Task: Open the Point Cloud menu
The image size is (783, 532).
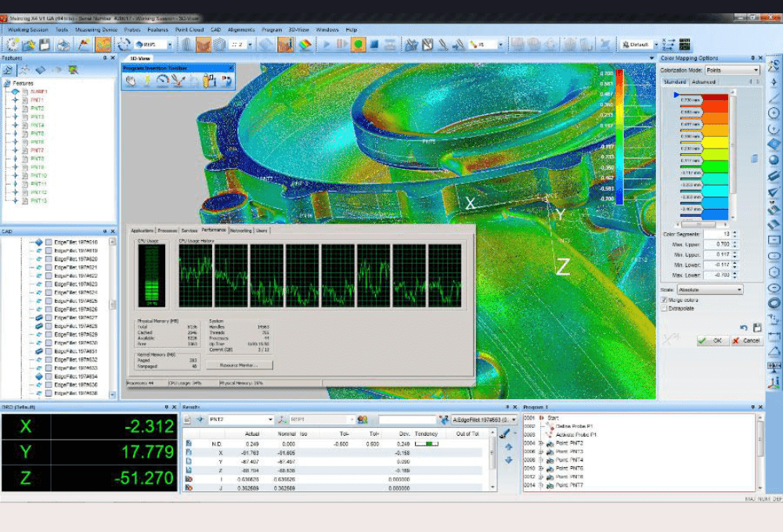Action: (x=189, y=30)
